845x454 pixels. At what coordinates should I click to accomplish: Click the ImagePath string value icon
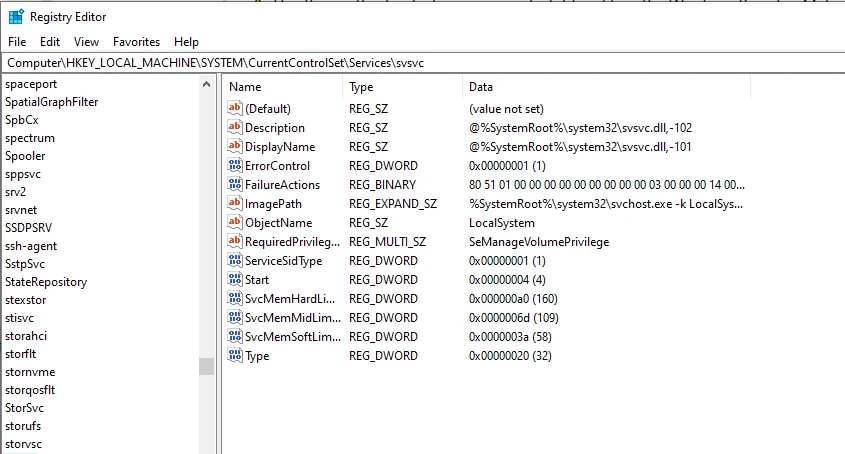(234, 203)
